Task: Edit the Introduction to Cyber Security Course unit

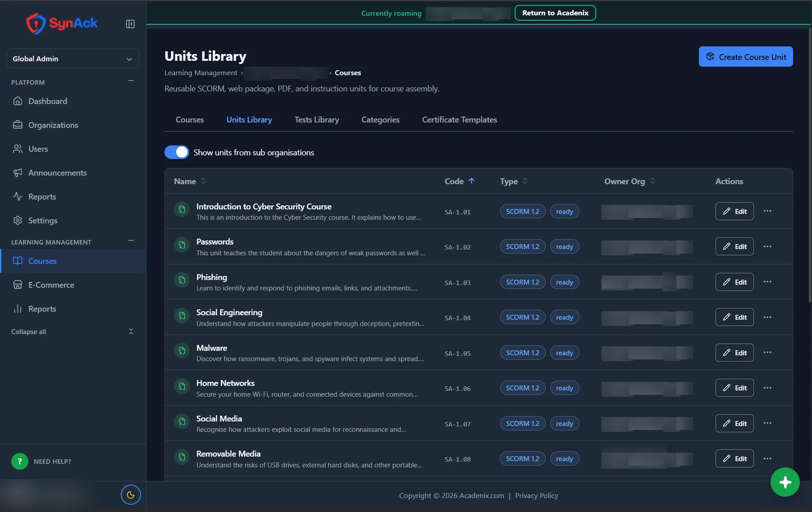Action: tap(734, 211)
